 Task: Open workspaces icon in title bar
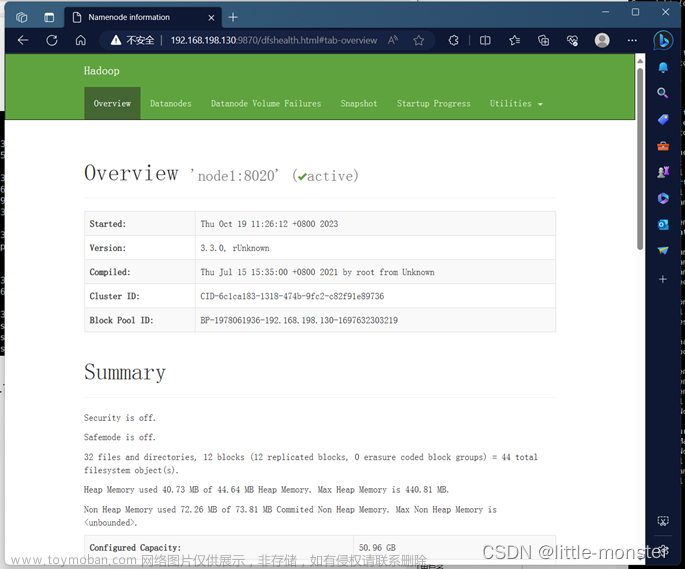pos(21,17)
